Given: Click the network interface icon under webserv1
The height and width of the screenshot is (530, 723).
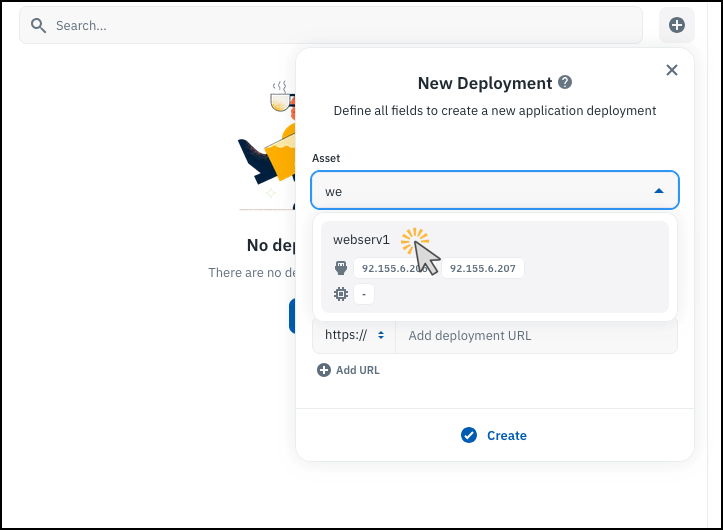Looking at the screenshot, I should 341,268.
